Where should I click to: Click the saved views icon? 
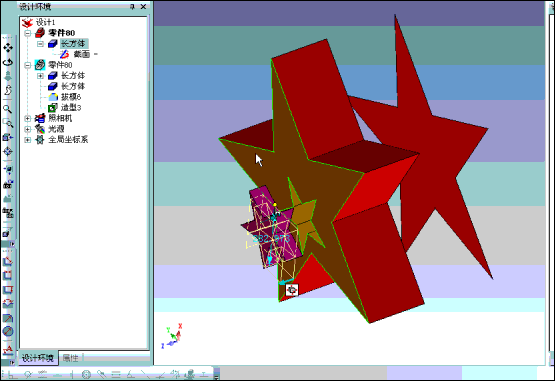tap(8, 213)
